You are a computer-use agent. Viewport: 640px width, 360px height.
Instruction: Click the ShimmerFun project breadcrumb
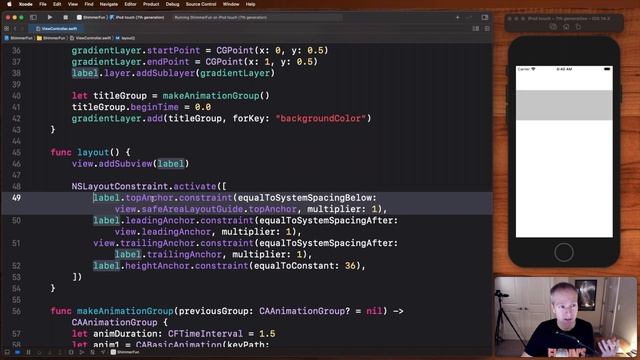click(x=19, y=38)
